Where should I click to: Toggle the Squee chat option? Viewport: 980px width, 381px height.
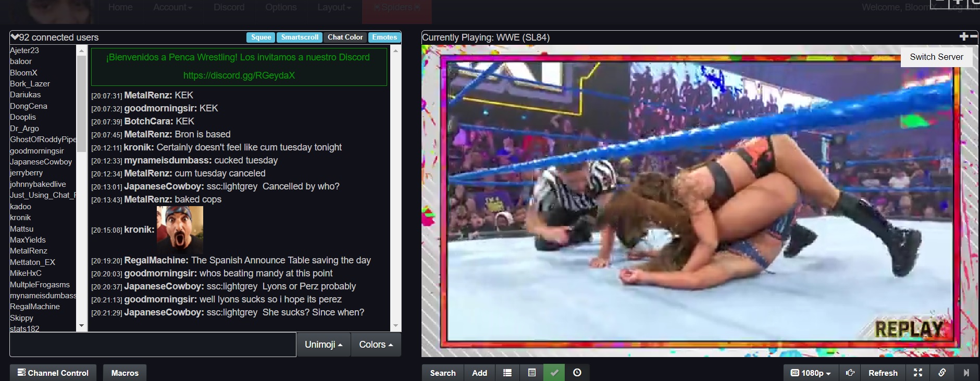pyautogui.click(x=260, y=37)
